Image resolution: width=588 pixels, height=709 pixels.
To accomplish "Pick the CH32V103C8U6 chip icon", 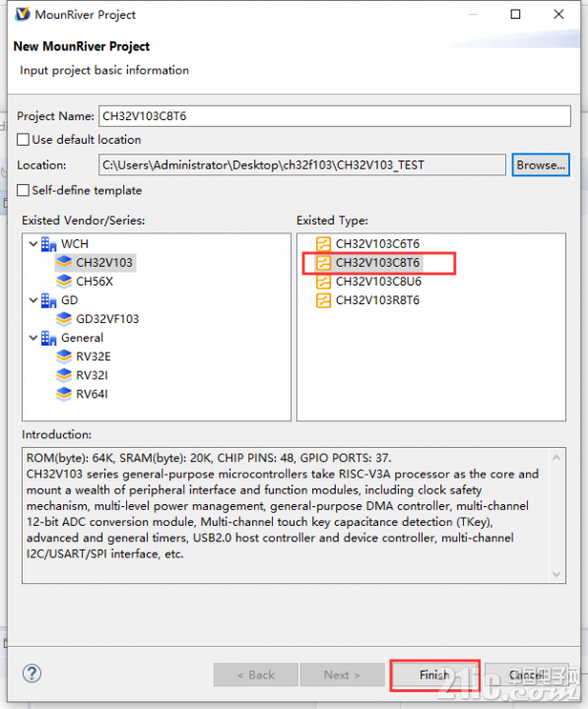I will pos(323,282).
